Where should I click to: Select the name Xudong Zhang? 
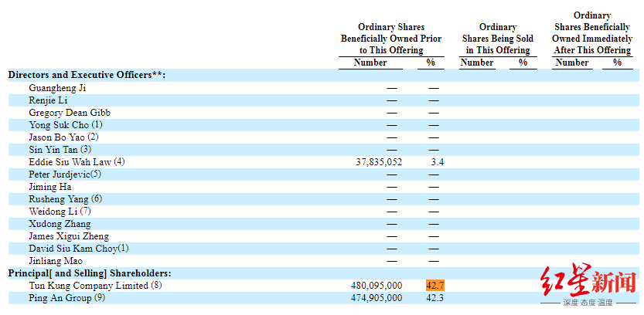60,224
